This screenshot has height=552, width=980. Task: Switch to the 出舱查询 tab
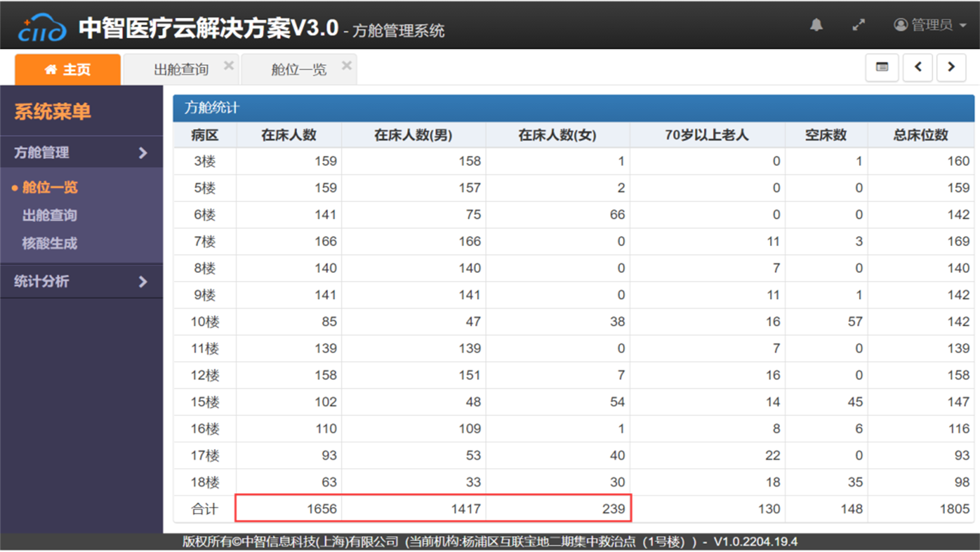pos(181,70)
